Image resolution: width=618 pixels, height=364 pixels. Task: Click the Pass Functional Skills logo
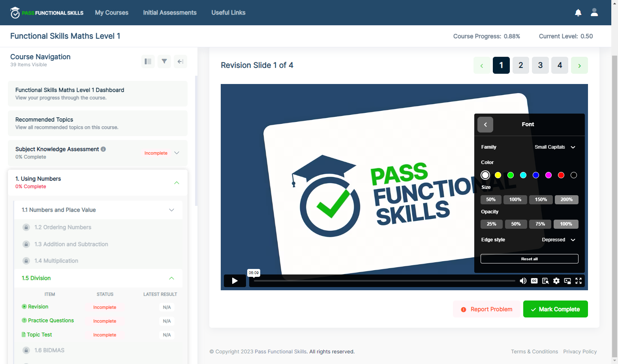[47, 13]
